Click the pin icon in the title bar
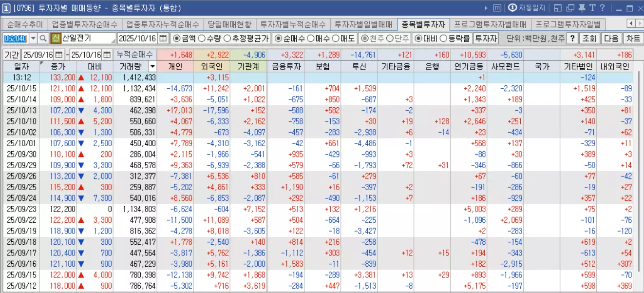The height and width of the screenshot is (293, 644). pyautogui.click(x=582, y=7)
